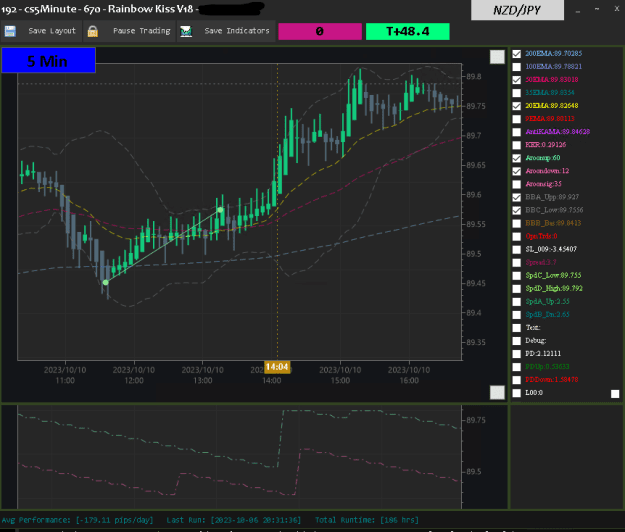Click the 2023/10/10 12:00 axis label
Image resolution: width=625 pixels, height=532 pixels.
(x=134, y=375)
